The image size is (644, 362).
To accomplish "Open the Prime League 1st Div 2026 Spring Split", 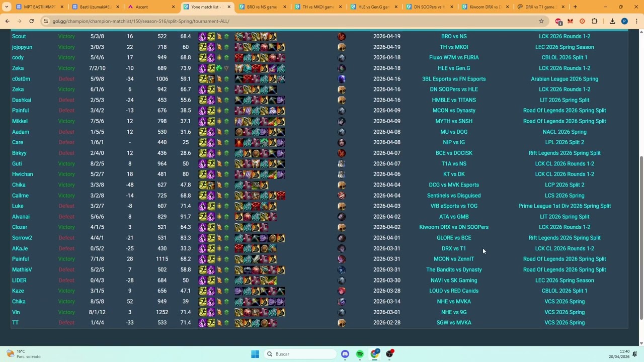I will 565,206.
